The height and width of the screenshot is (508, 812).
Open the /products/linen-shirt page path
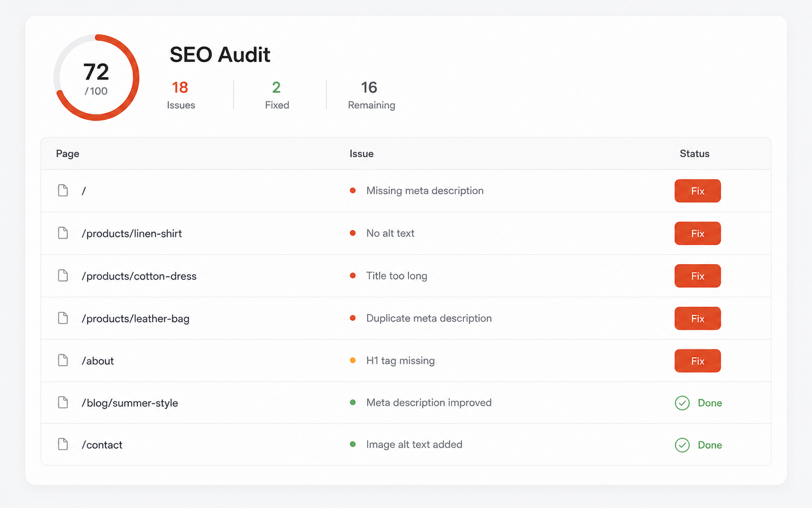pyautogui.click(x=132, y=234)
